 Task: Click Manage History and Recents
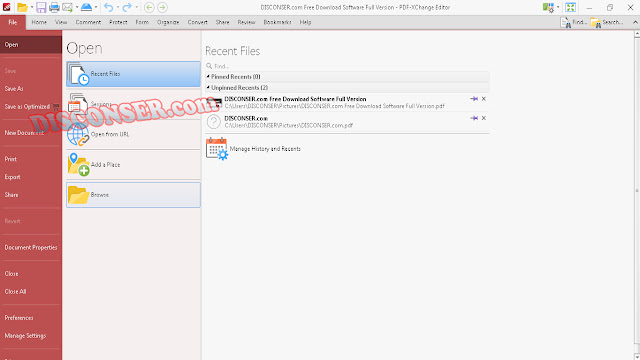click(253, 149)
